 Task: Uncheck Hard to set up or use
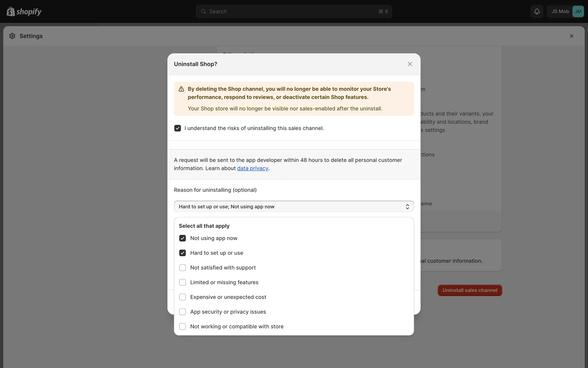point(183,253)
